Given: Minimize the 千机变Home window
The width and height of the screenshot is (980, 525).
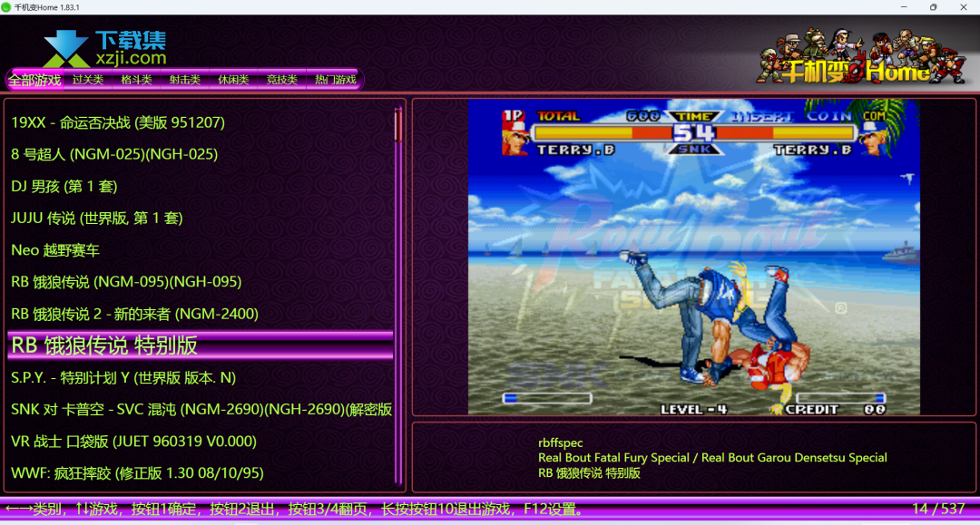Looking at the screenshot, I should [904, 7].
